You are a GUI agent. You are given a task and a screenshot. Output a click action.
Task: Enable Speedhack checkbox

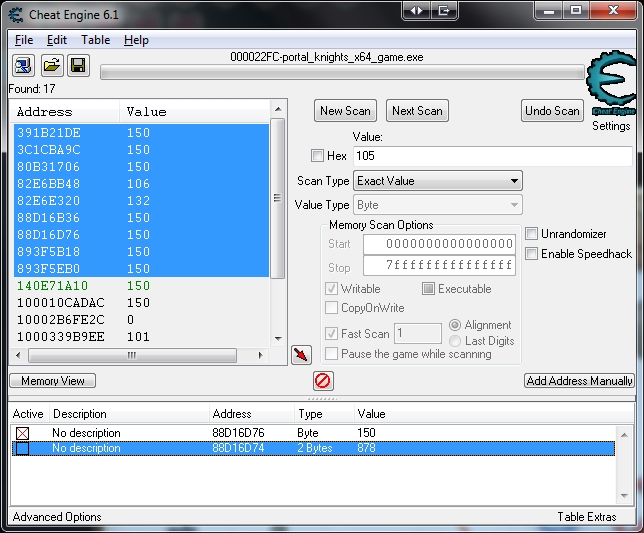532,254
